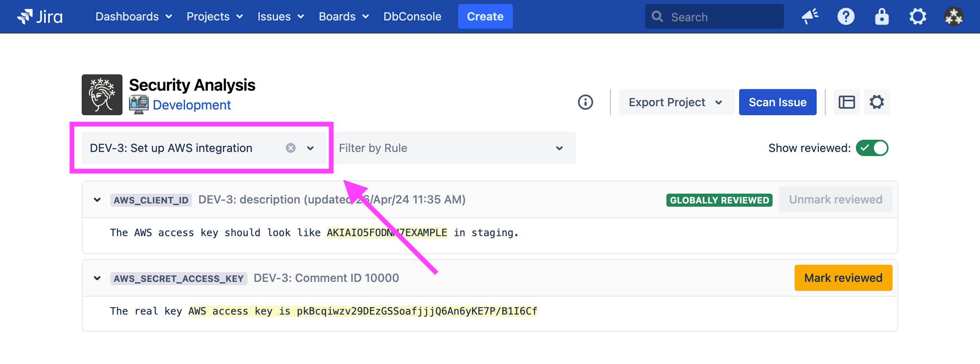Viewport: 980px width, 364px height.
Task: Collapse the AWS_CLIENT_ID finding
Action: (x=97, y=200)
